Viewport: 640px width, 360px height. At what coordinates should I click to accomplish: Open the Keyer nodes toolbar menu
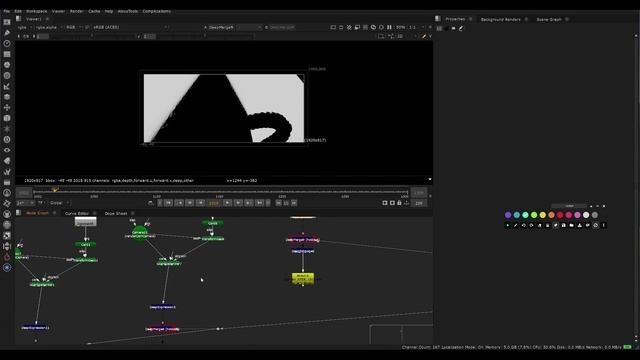tap(7, 86)
